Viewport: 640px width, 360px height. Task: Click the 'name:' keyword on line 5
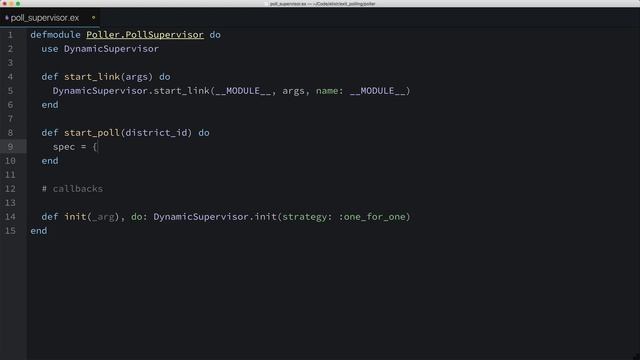(x=329, y=91)
